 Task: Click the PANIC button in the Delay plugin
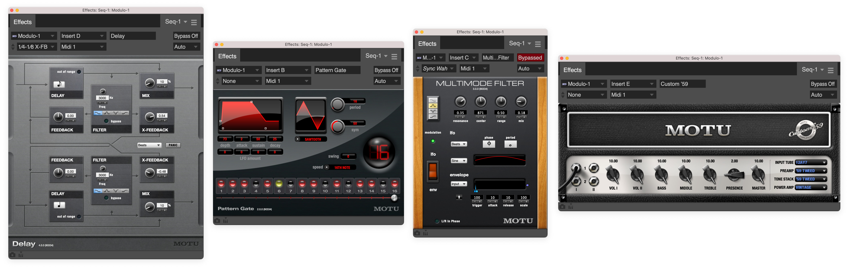tap(173, 145)
